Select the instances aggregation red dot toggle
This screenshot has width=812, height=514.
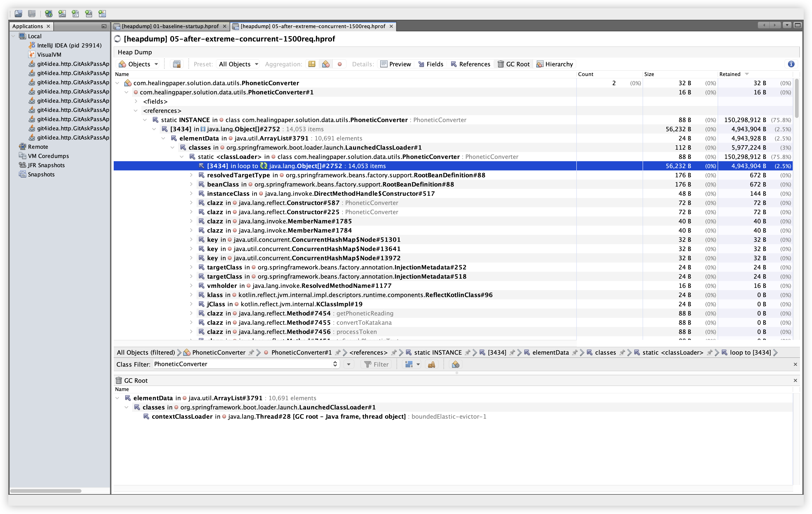point(339,64)
